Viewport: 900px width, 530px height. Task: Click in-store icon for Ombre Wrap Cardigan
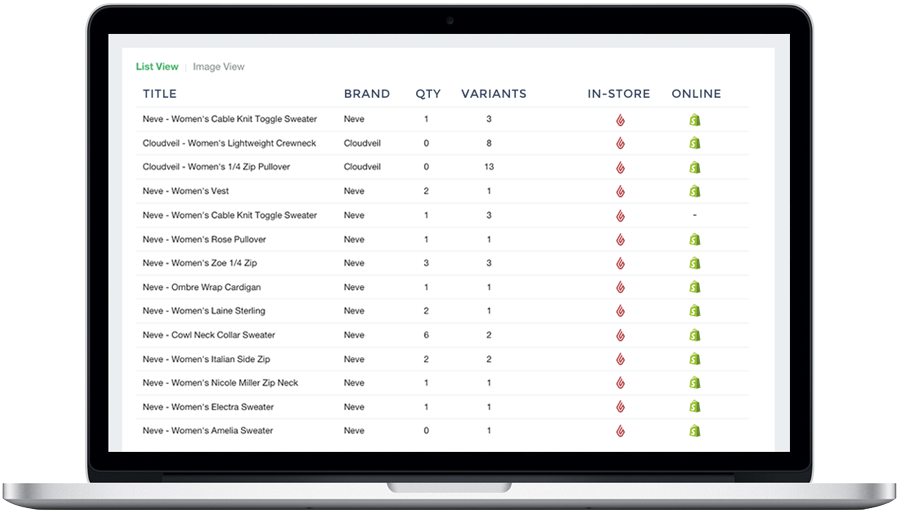[620, 288]
